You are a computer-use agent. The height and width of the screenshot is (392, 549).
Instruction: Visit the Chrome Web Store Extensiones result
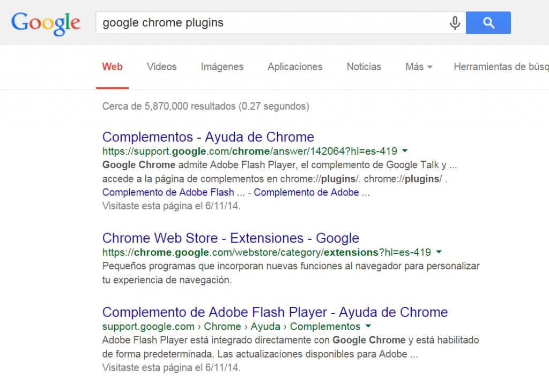[231, 238]
